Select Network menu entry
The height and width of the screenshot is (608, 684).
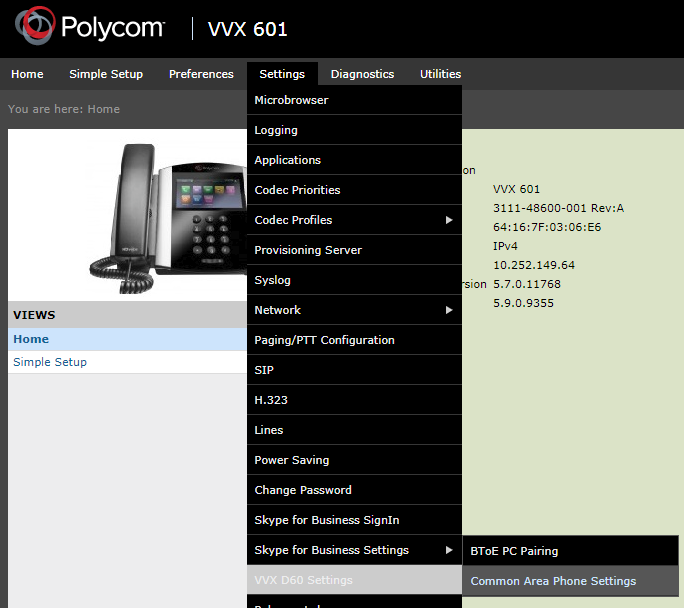click(354, 310)
